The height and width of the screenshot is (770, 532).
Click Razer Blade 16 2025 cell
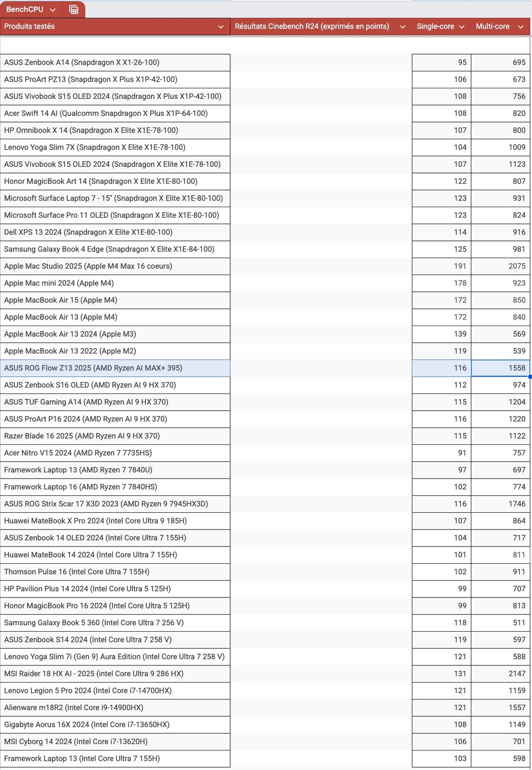[115, 436]
